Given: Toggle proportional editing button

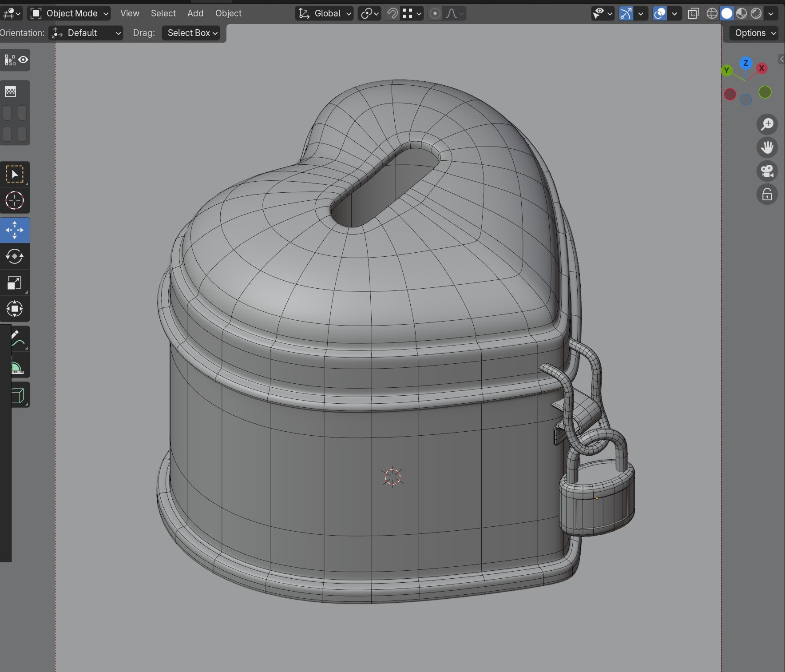Looking at the screenshot, I should (435, 13).
